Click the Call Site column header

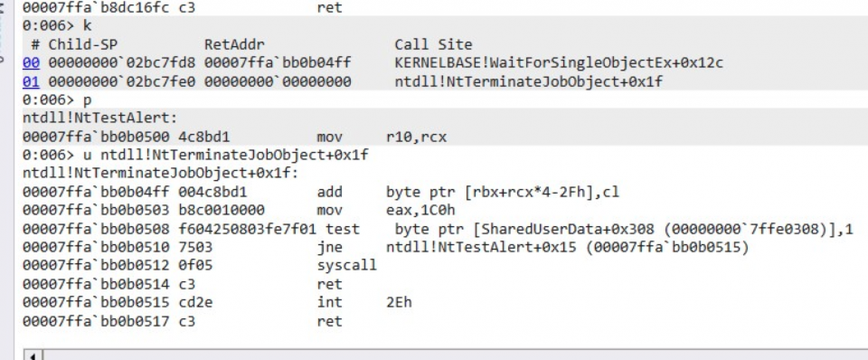pyautogui.click(x=433, y=44)
